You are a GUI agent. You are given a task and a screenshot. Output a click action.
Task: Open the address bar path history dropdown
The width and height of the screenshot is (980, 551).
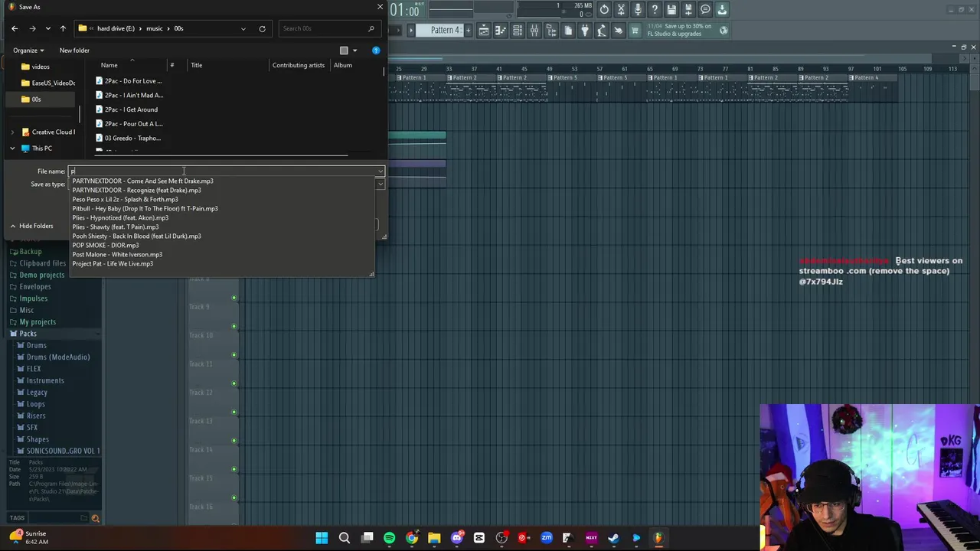pos(243,29)
